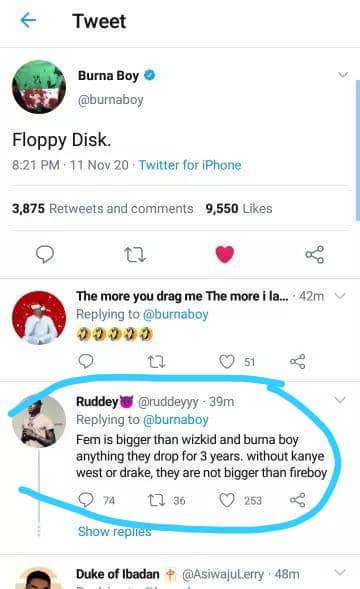
Task: Tap reply icon under Burna Boy's tweet
Action: [x=45, y=255]
